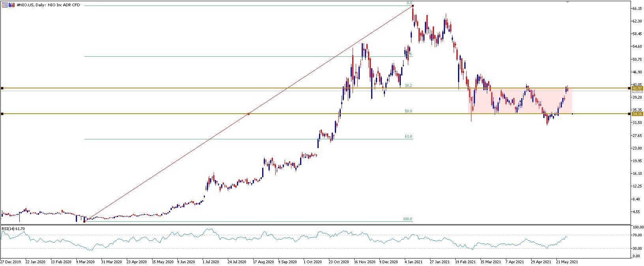Select the 50.0 Fibonacci level label
This screenshot has width=644, height=266.
click(409, 112)
